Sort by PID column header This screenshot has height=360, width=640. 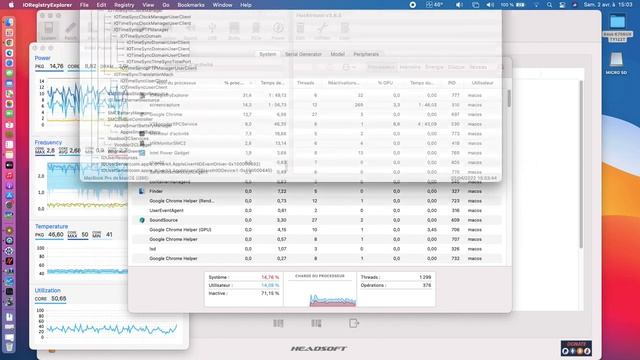[x=452, y=83]
